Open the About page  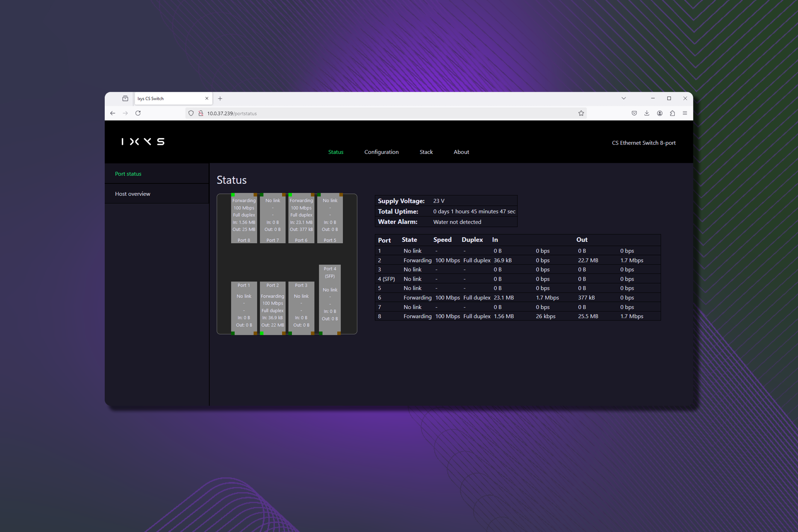[x=461, y=152]
